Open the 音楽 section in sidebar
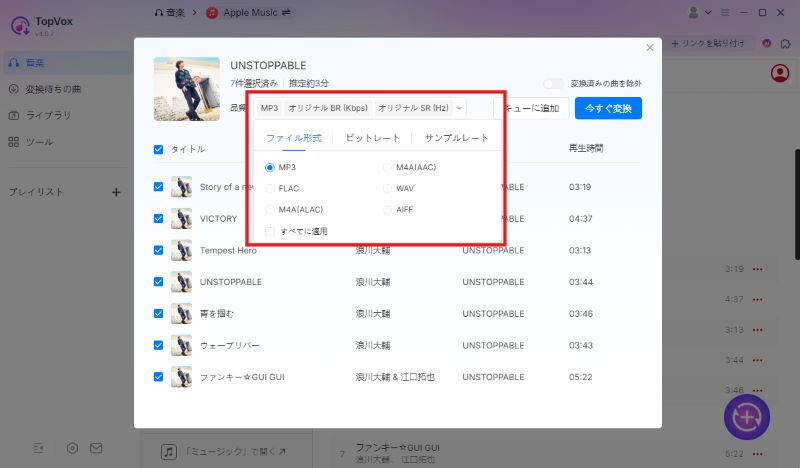This screenshot has width=800, height=468. pyautogui.click(x=66, y=63)
